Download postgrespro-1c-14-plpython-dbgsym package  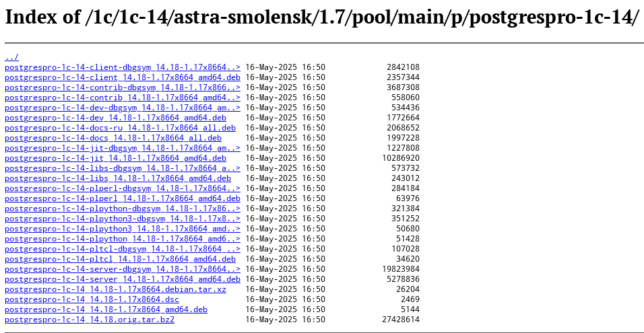[x=123, y=209]
